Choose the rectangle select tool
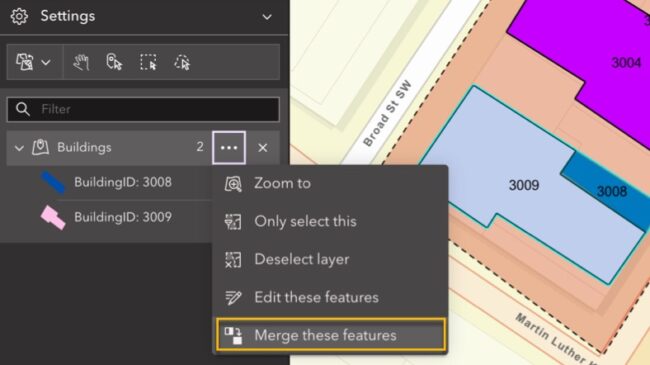Viewport: 650px width, 365px height. click(x=148, y=62)
